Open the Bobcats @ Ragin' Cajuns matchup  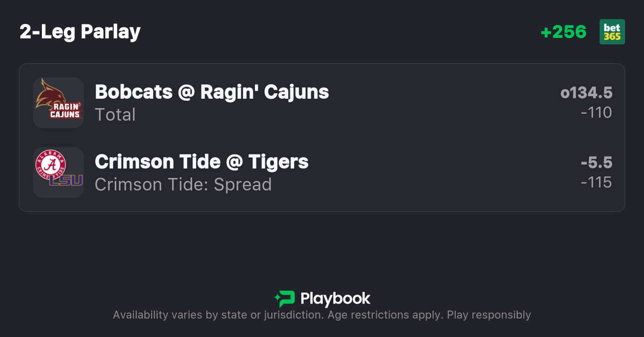click(x=212, y=92)
